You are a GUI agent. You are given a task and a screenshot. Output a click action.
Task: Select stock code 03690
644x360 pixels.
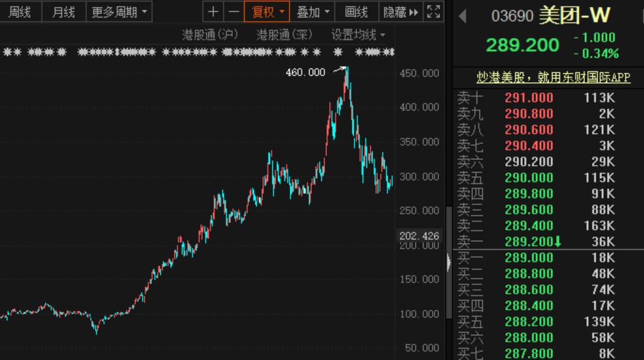pos(512,16)
